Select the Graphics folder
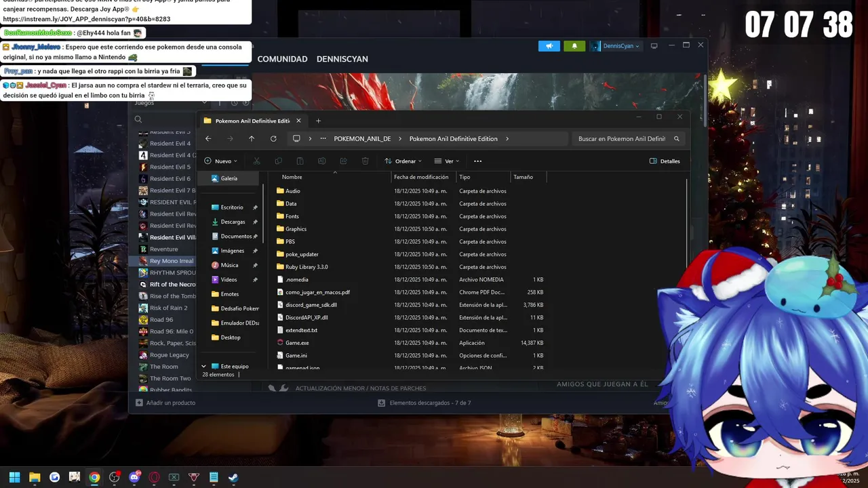The width and height of the screenshot is (868, 488). (296, 229)
